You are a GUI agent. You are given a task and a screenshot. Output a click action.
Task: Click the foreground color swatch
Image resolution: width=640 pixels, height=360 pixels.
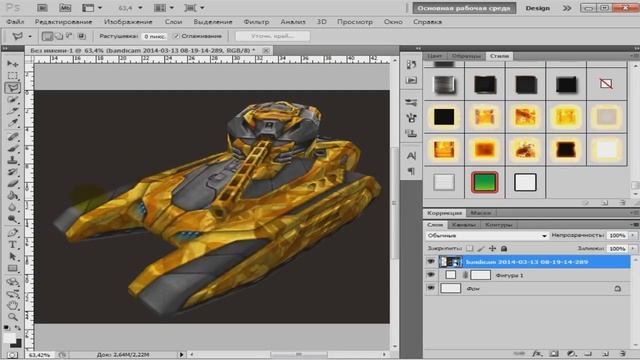[9, 338]
